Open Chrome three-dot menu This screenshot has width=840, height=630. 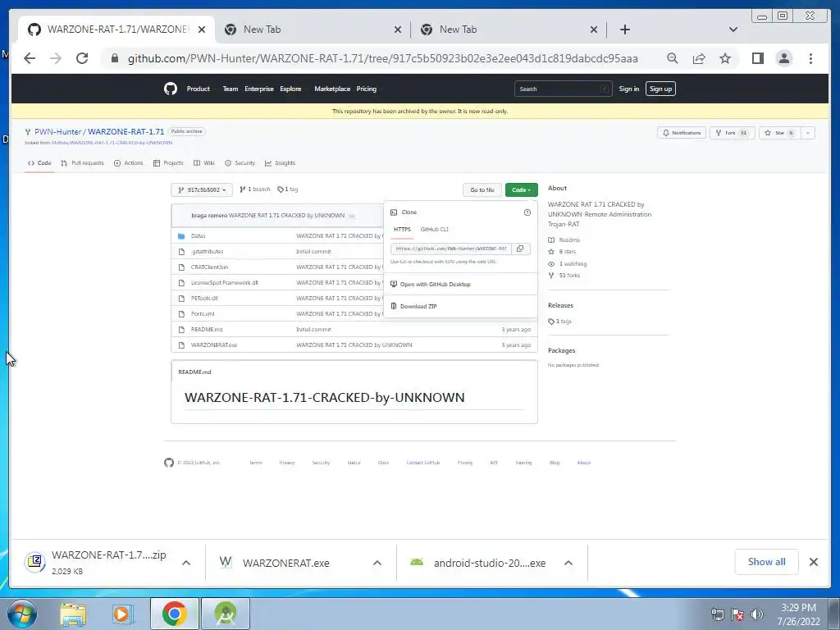click(x=810, y=58)
